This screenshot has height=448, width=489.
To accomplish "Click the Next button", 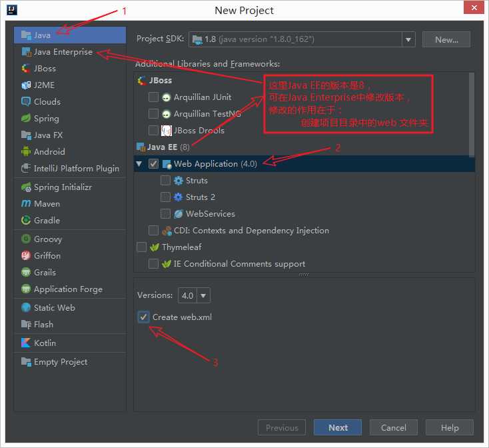I will coord(338,427).
